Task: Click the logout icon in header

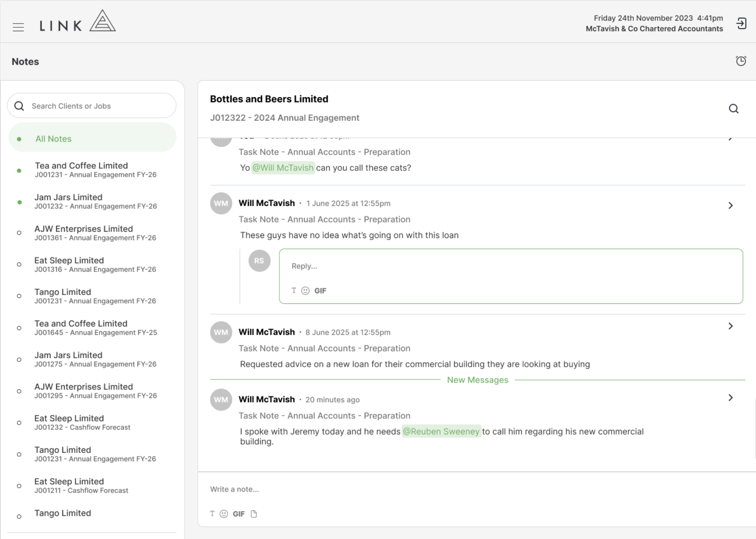Action: [742, 24]
